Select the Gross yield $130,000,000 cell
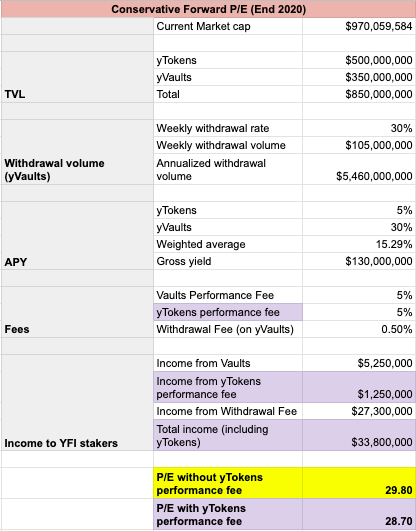This screenshot has width=416, height=531. click(359, 261)
